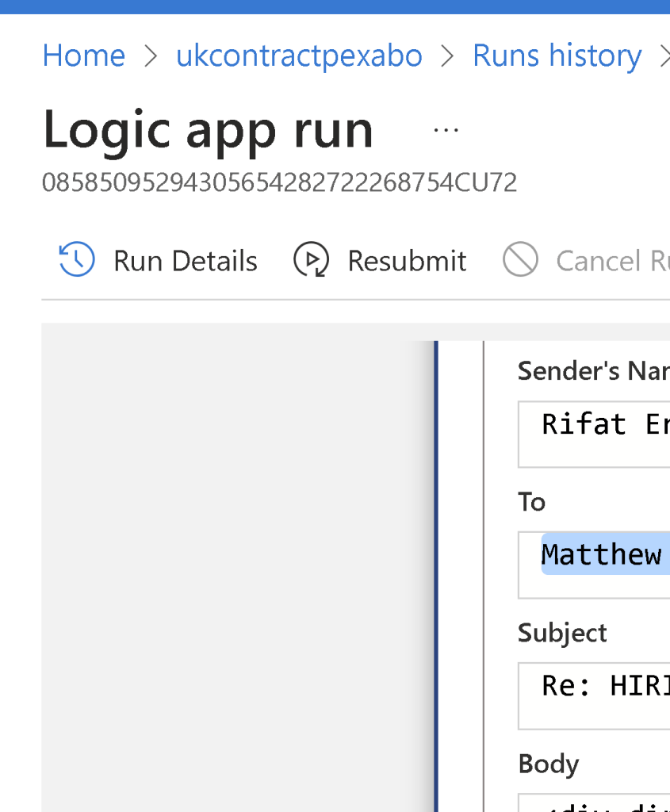Viewport: 670px width, 812px height.
Task: Open the more options ellipsis beside Logic app run
Action: [446, 131]
